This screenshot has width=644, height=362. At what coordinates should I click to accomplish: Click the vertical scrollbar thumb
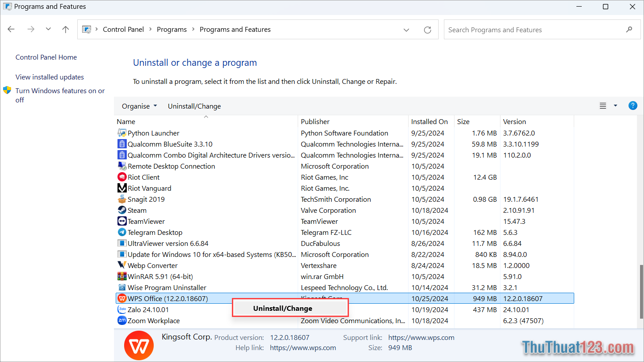point(641,292)
